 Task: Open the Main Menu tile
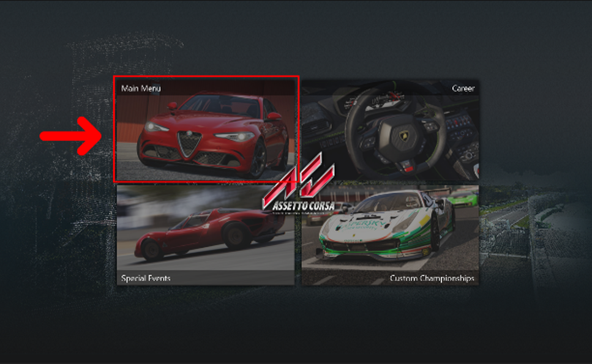[x=206, y=130]
